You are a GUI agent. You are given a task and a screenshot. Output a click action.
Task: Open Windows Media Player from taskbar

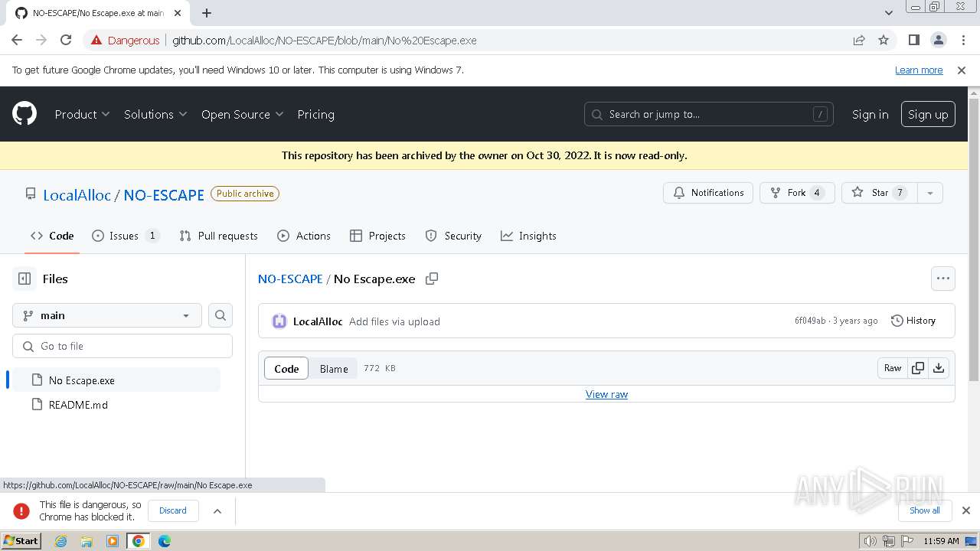[x=113, y=541]
